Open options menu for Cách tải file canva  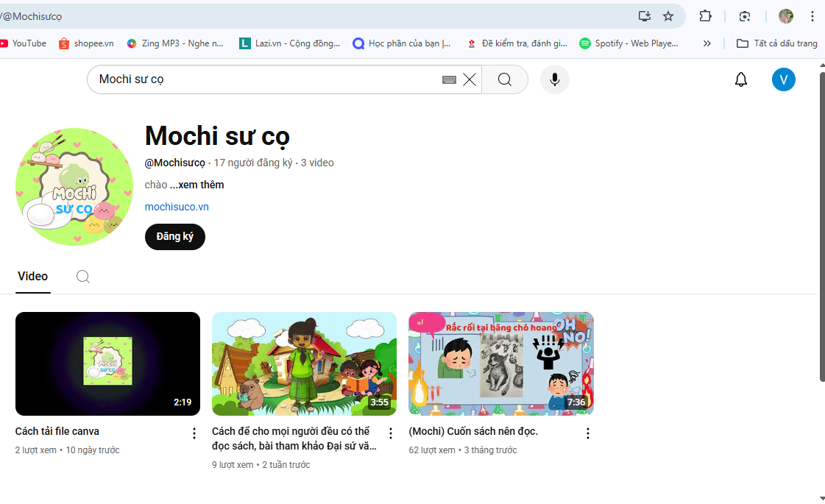coord(194,433)
